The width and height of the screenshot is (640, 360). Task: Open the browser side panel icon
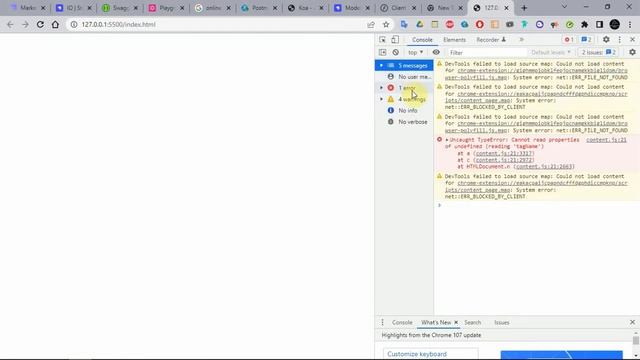(x=599, y=24)
